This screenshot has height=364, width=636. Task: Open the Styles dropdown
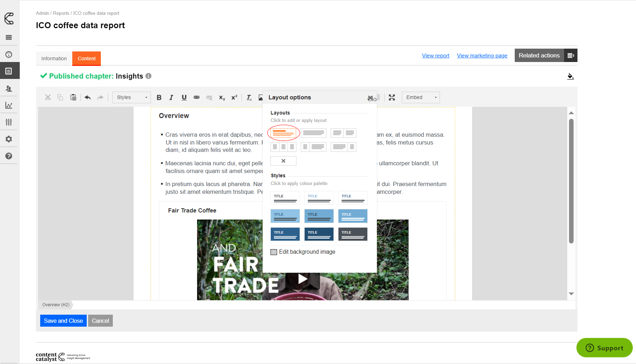(132, 98)
